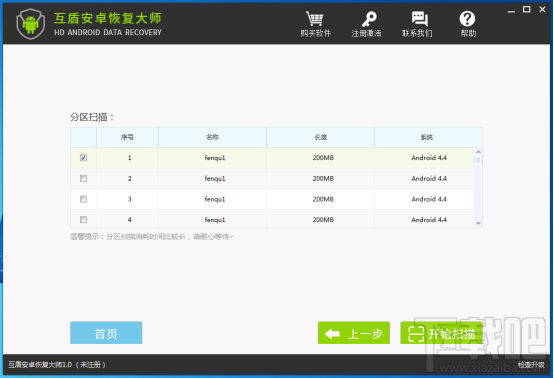554x378 pixels.
Task: Click 检查升级 check update link
Action: [x=531, y=365]
